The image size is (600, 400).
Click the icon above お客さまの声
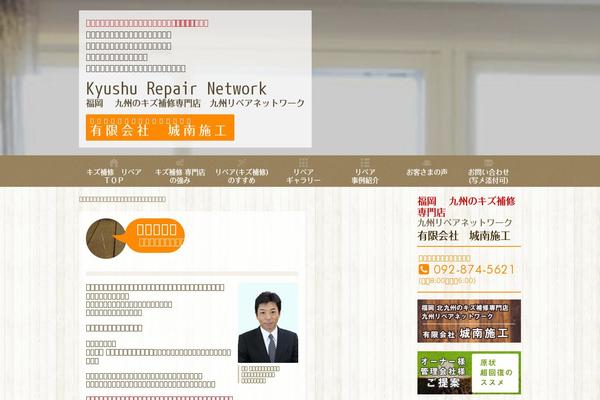[x=427, y=163]
